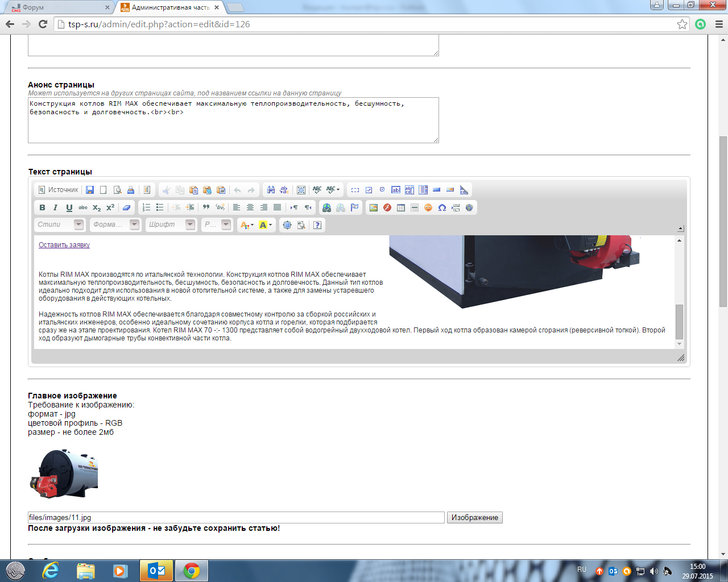Open the Формат paragraph format dropdown
This screenshot has height=582, width=728.
tap(115, 225)
